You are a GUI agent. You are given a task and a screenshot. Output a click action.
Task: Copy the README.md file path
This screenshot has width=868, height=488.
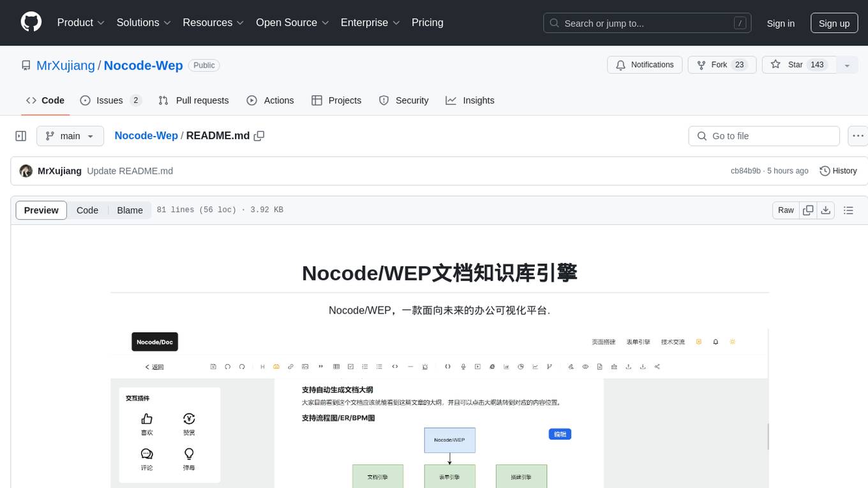(259, 135)
